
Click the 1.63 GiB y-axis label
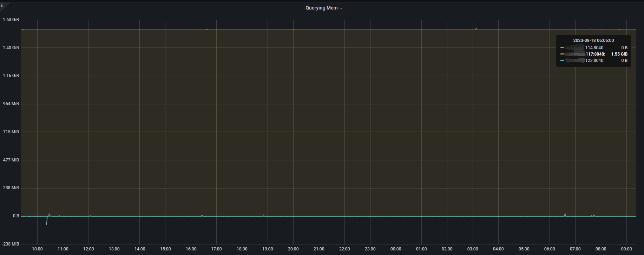coord(11,20)
